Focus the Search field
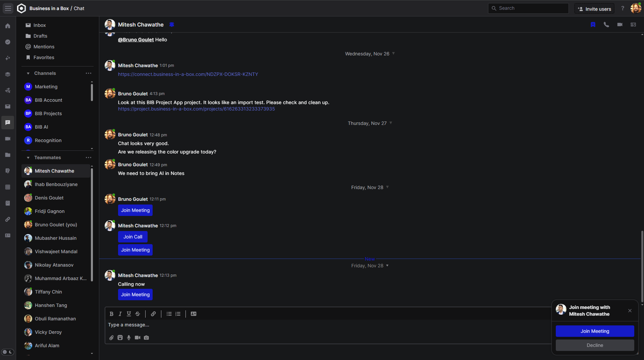 click(528, 8)
